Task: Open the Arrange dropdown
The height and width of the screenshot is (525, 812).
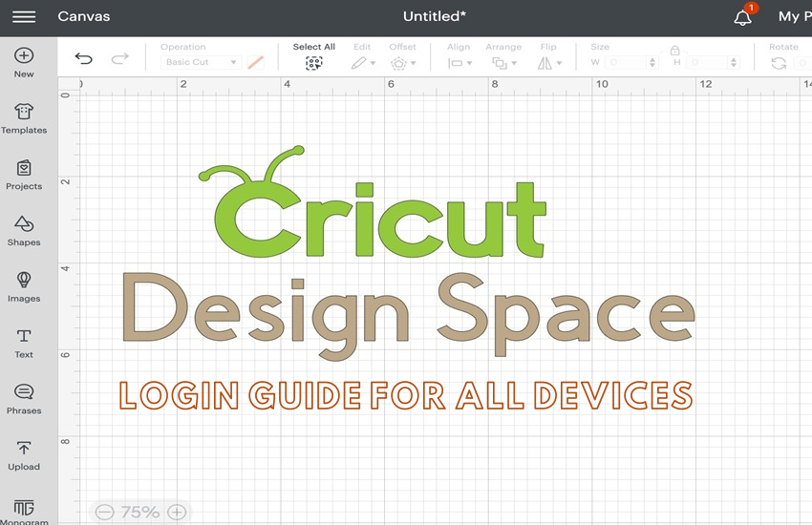Action: pos(502,63)
